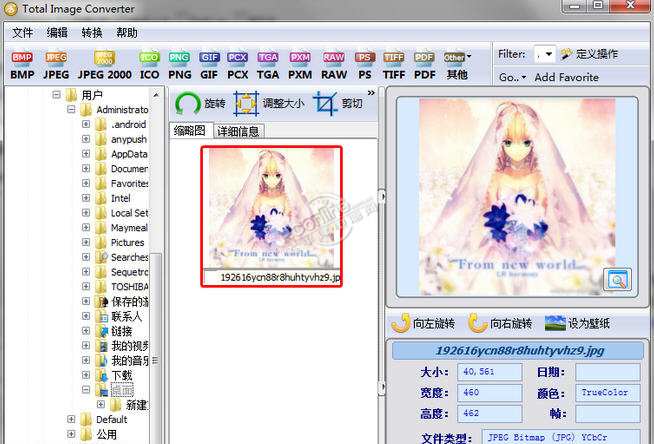This screenshot has width=654, height=444.
Task: Click the file name header 192616ycn88r8huhtyvhz9.jpg
Action: pos(518,351)
